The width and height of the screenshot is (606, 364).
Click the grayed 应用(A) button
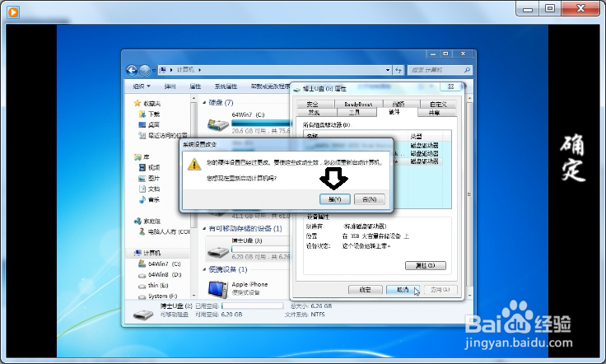tap(441, 289)
